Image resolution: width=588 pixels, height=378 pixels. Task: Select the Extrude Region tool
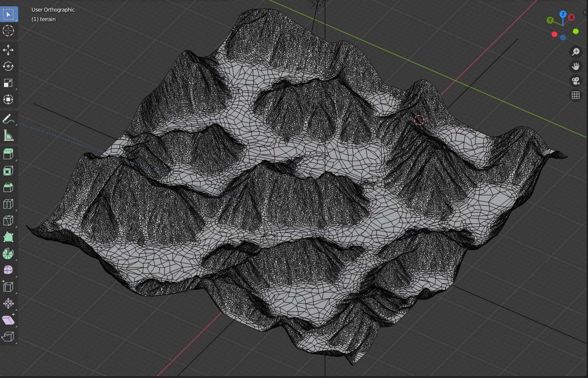(x=8, y=154)
